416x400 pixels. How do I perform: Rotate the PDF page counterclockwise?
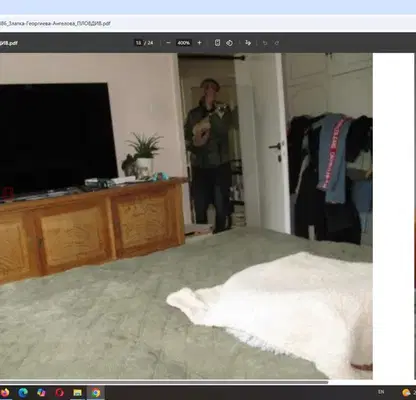[x=229, y=43]
